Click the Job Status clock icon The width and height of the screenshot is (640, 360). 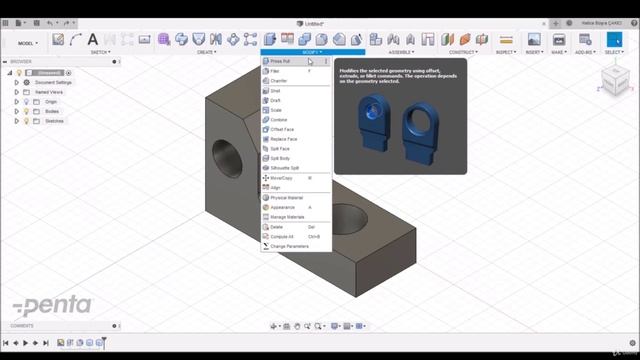coord(569,23)
